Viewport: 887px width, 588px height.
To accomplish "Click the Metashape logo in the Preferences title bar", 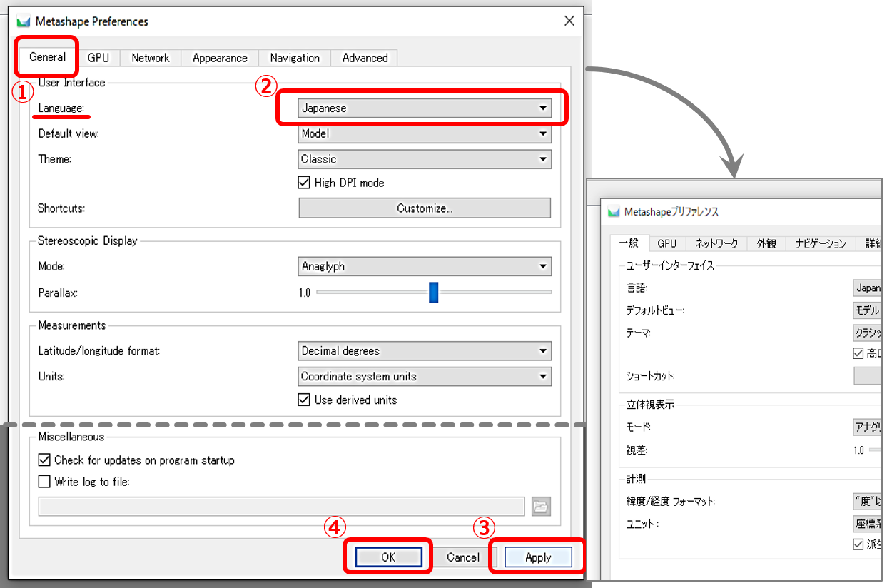I will pos(24,21).
